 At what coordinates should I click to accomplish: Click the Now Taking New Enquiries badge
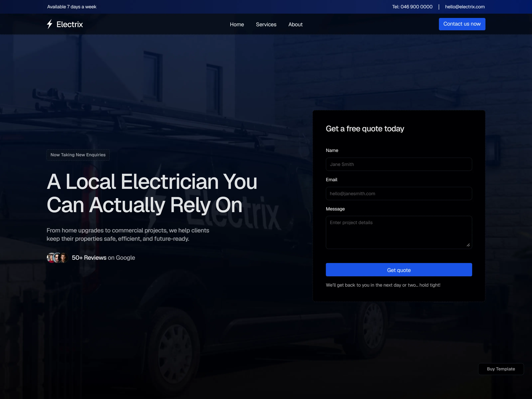click(x=78, y=155)
